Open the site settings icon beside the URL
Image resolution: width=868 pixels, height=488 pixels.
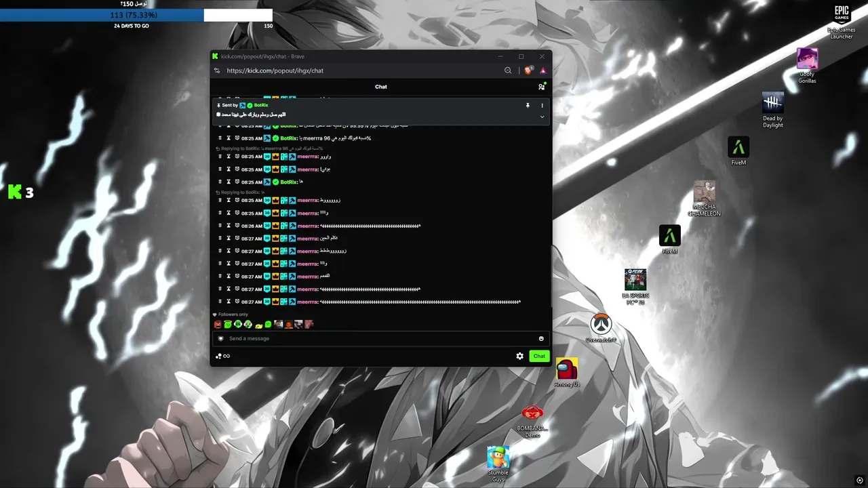217,70
